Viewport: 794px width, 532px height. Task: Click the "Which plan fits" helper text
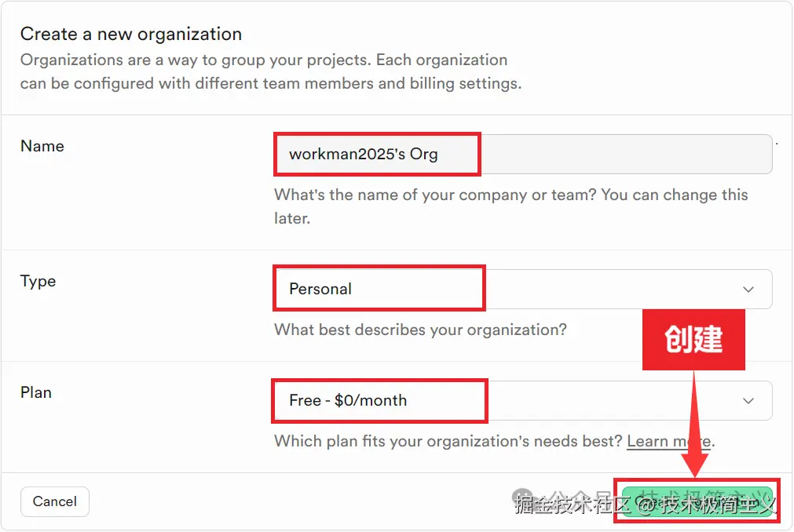[x=448, y=441]
